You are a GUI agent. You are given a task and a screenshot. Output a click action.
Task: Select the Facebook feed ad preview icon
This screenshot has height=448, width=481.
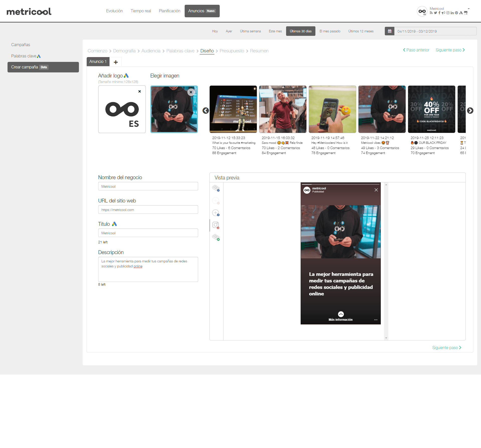coord(216,188)
